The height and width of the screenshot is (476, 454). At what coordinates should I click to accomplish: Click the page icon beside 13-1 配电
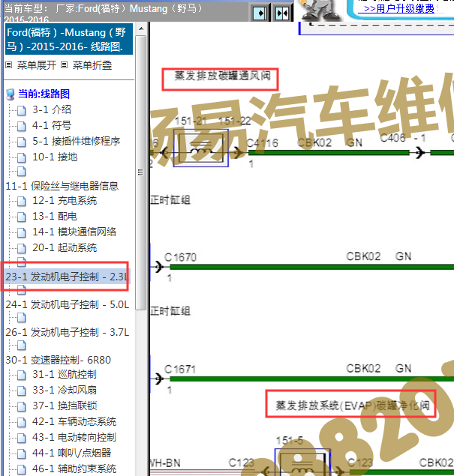21,217
